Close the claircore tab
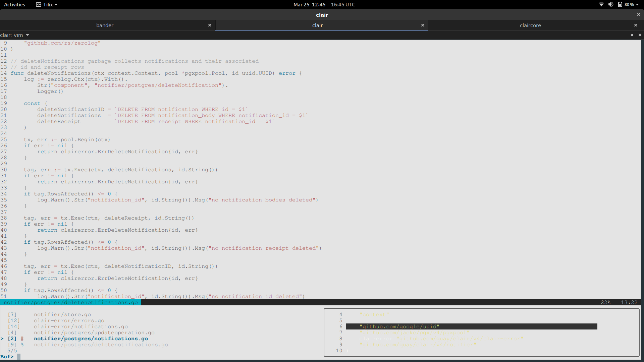The image size is (644, 362). click(x=636, y=25)
